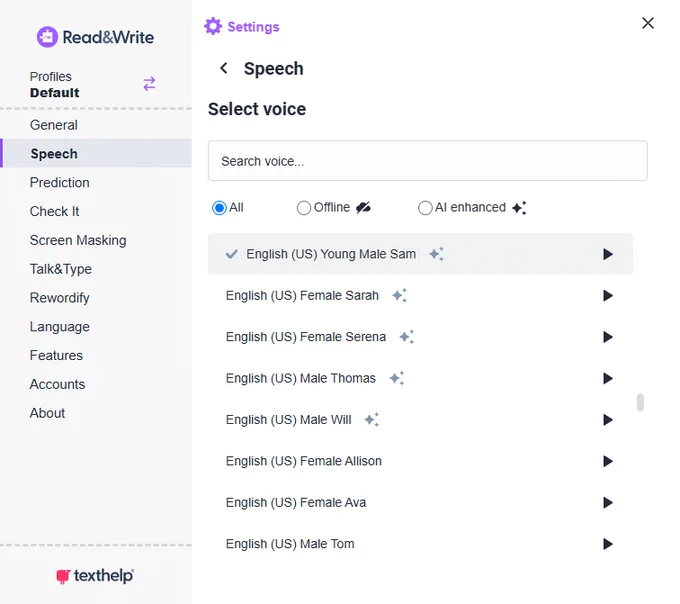This screenshot has width=680, height=604.
Task: Click the Search voice input field
Action: pos(428,161)
